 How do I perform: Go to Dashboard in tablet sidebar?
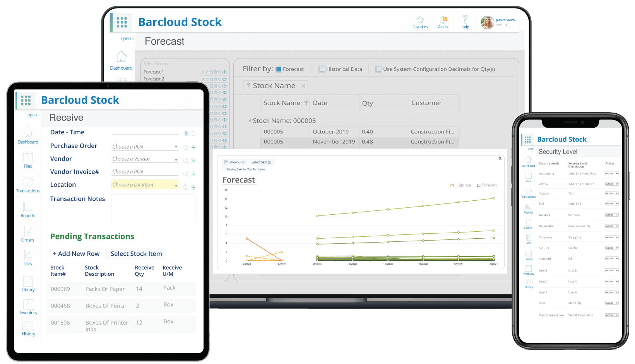click(28, 135)
